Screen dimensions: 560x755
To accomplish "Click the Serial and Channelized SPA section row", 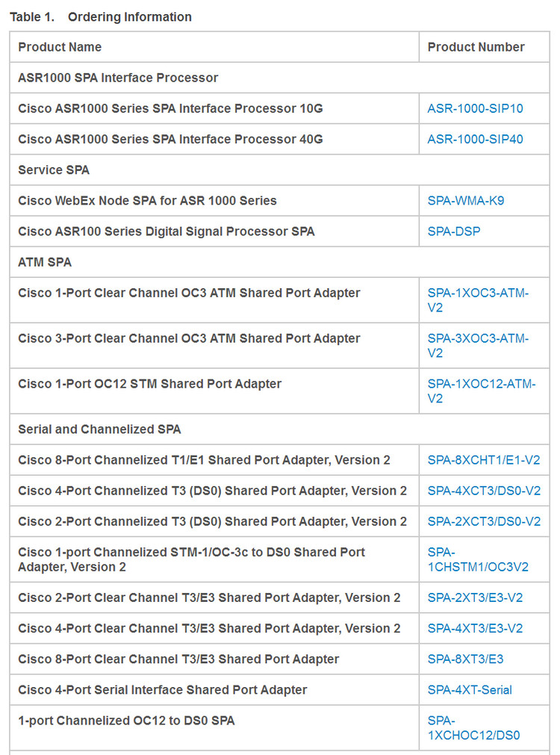I will point(99,429).
